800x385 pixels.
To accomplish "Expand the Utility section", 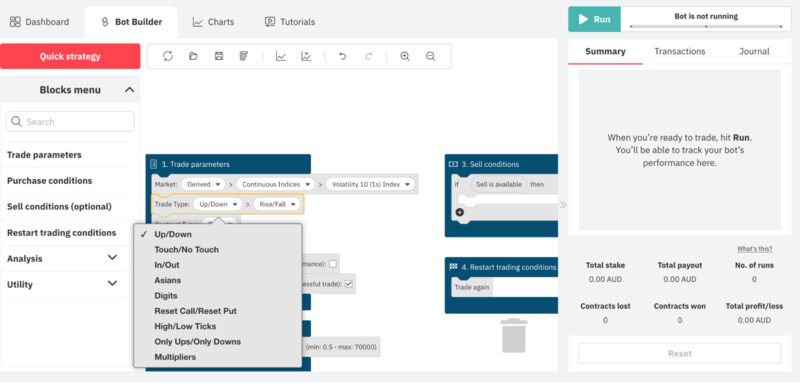I will coord(112,283).
